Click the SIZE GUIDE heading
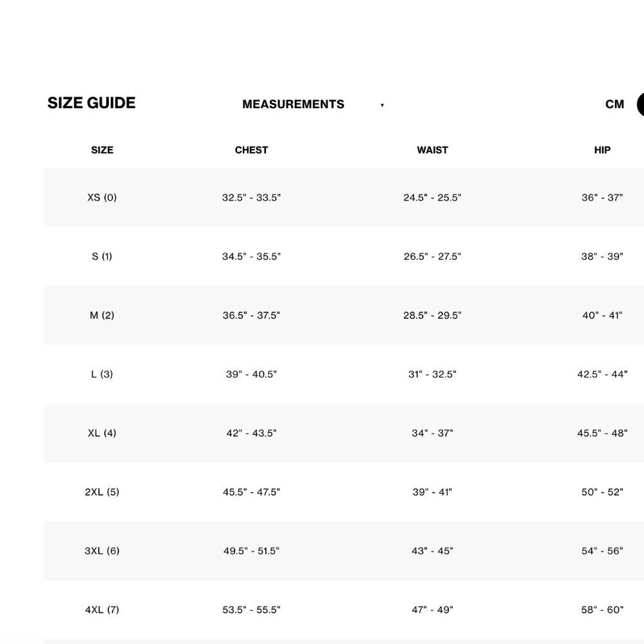 (x=91, y=102)
